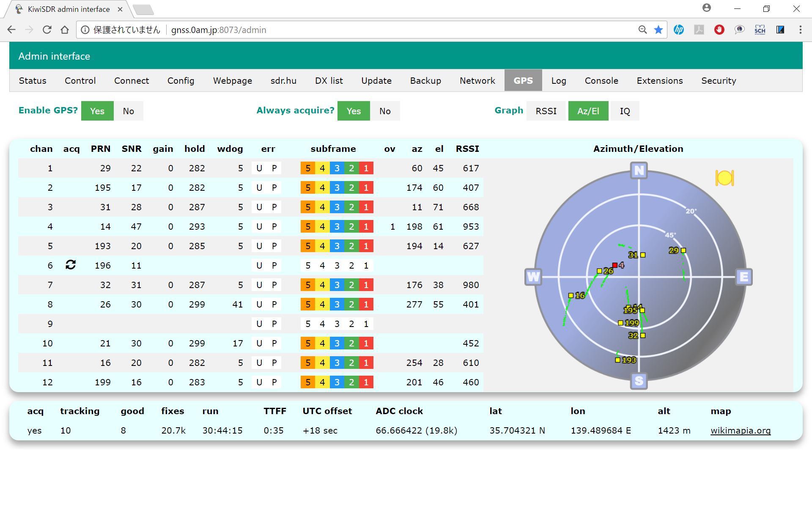Open the Network tab

[x=477, y=80]
